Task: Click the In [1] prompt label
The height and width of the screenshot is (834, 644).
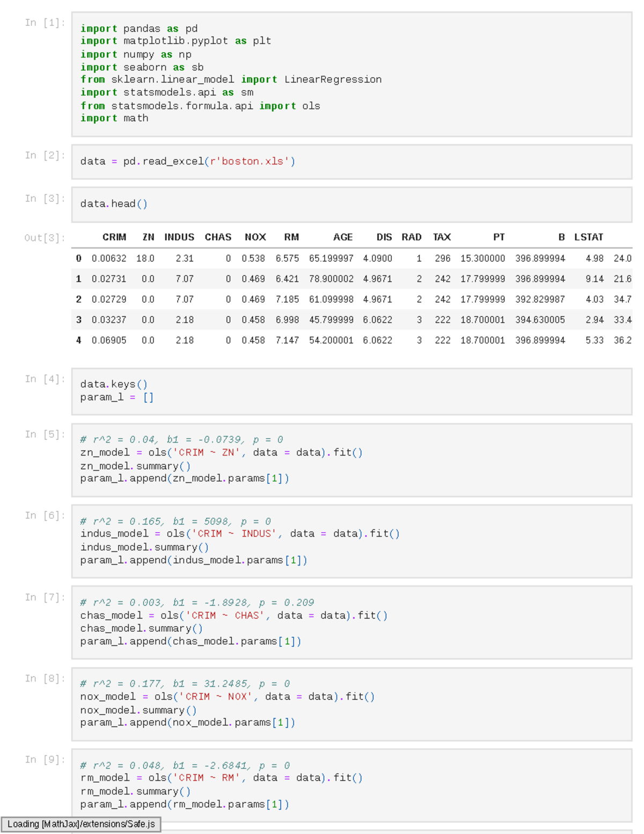Action: coord(45,23)
